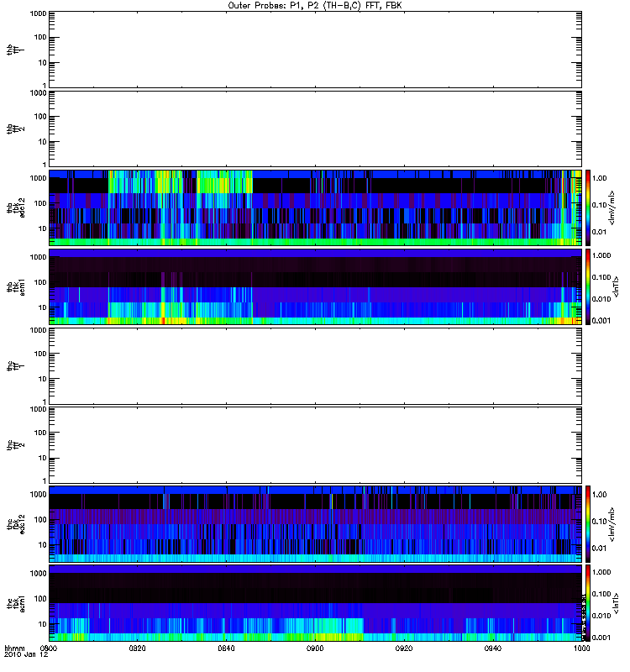Click the "thb fff 1" y-axis title
The width and height of the screenshot is (630, 672).
(15, 50)
